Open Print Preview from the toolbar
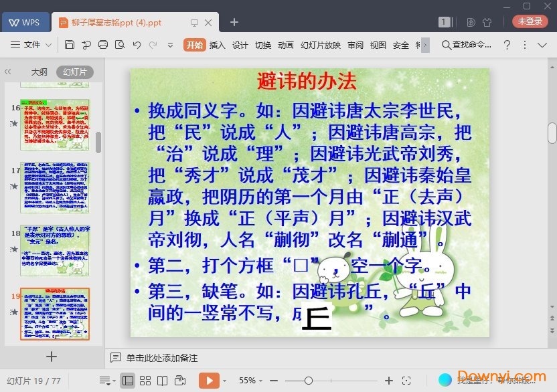The width and height of the screenshot is (557, 392). 120,45
